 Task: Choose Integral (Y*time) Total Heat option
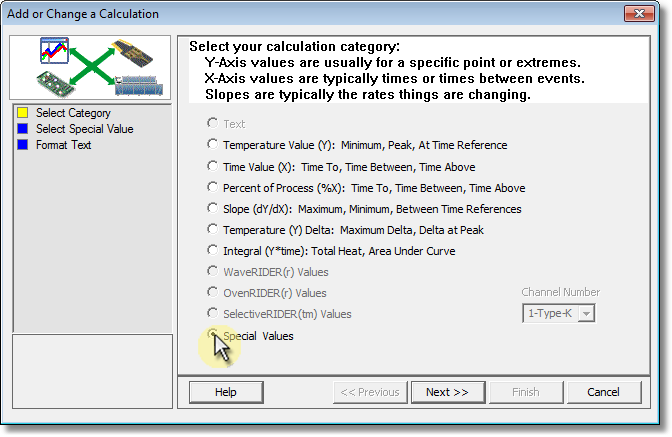pyautogui.click(x=213, y=250)
